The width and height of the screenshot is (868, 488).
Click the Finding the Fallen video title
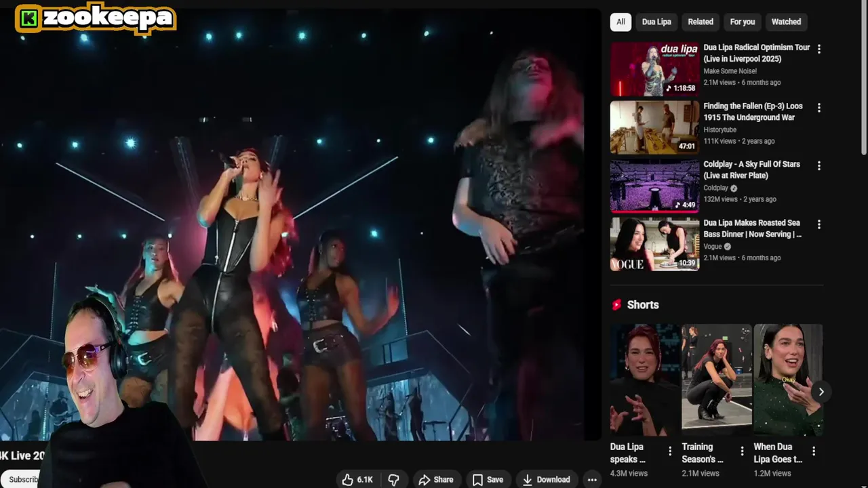(x=753, y=111)
